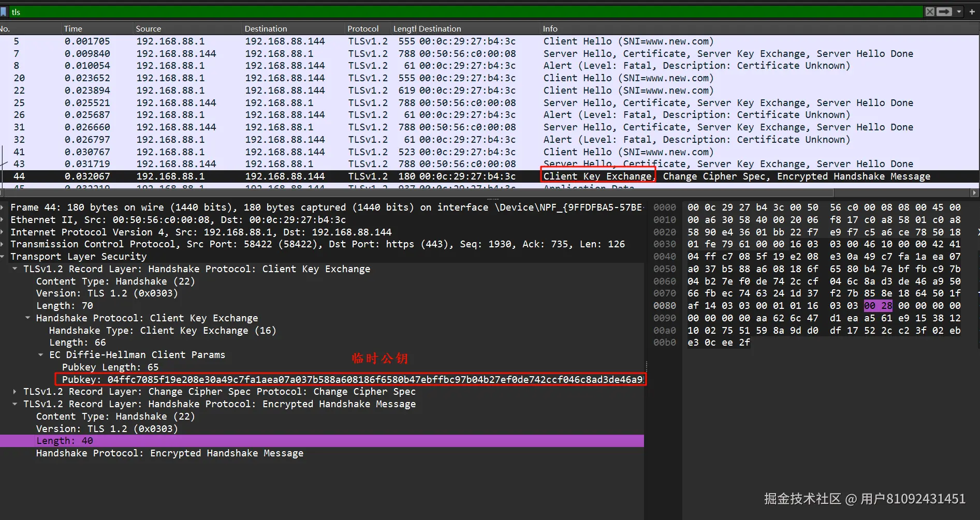
Task: Click the packet list scrollbar right arrow
Action: (974, 193)
